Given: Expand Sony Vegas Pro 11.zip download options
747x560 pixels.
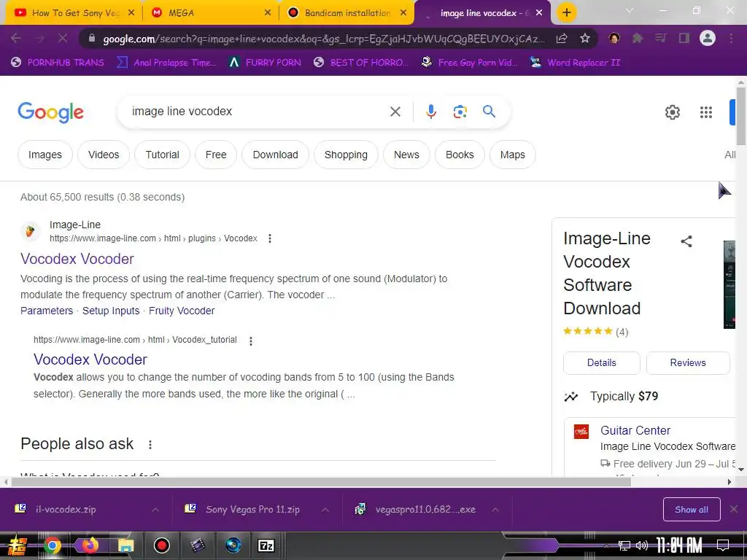Looking at the screenshot, I should [325, 510].
